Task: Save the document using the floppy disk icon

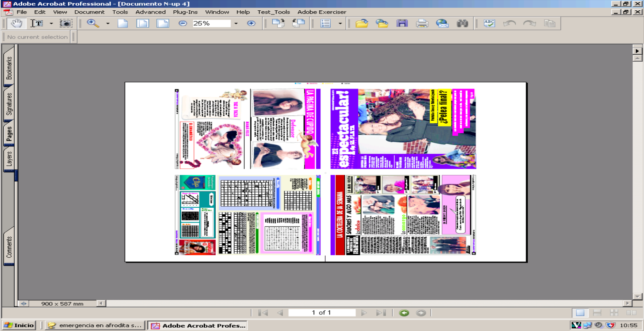Action: tap(401, 24)
